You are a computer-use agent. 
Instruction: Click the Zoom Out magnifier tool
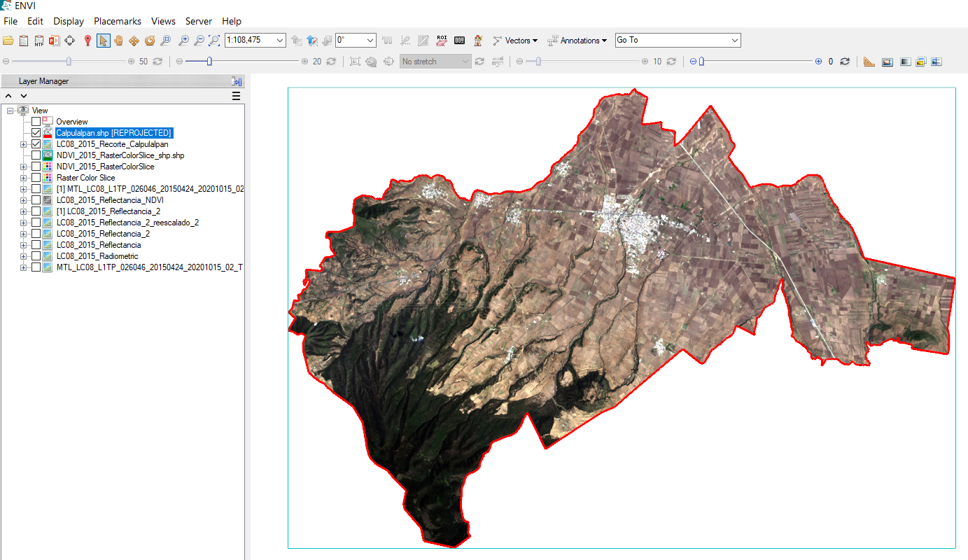[199, 41]
